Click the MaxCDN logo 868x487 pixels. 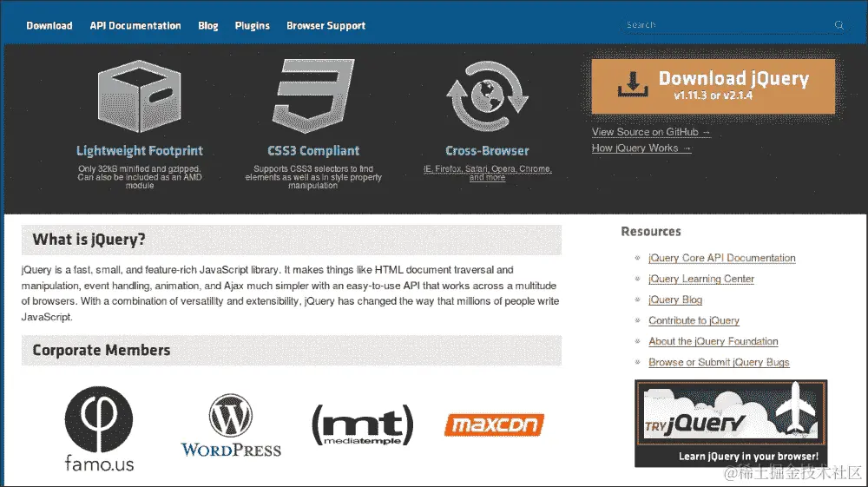click(x=495, y=425)
